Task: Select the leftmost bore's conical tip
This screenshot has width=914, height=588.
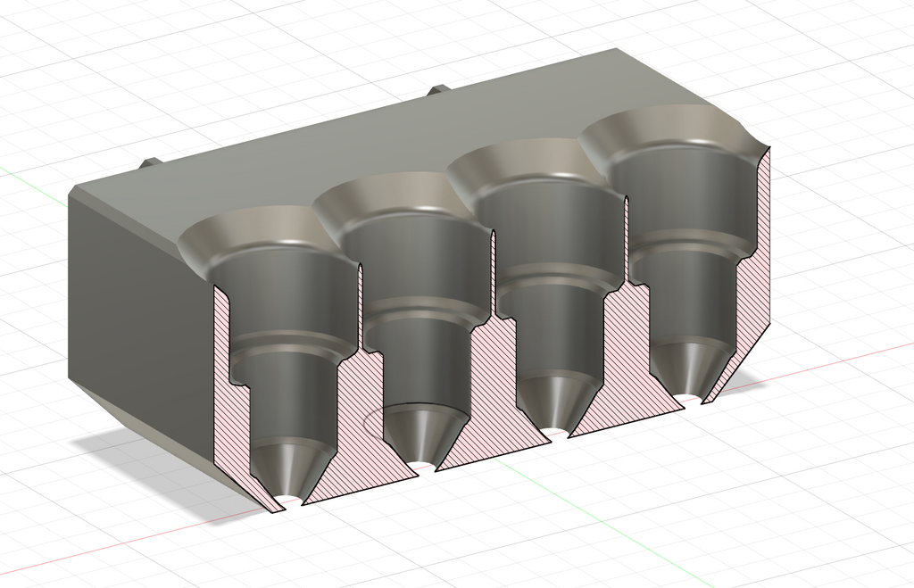Action: tap(290, 469)
